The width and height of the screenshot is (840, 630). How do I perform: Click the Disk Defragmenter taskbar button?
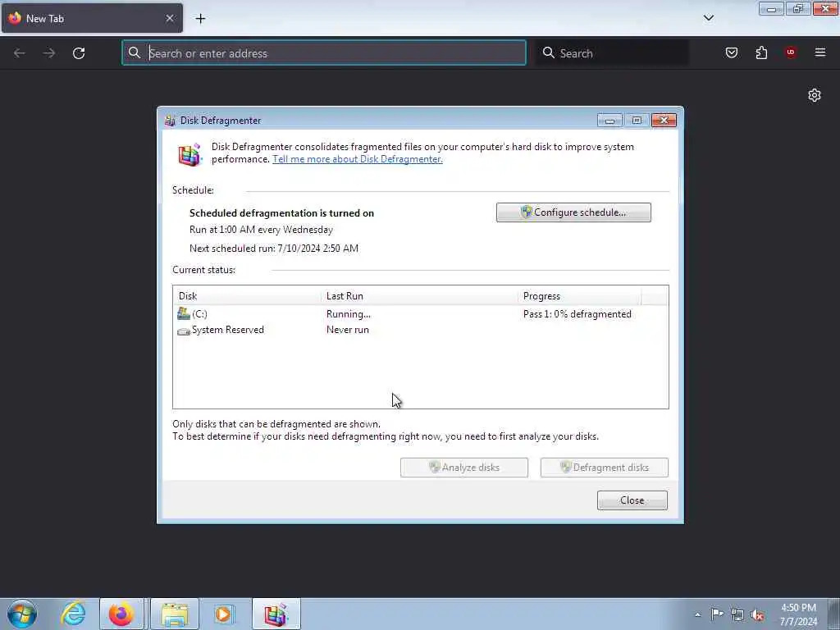point(276,614)
